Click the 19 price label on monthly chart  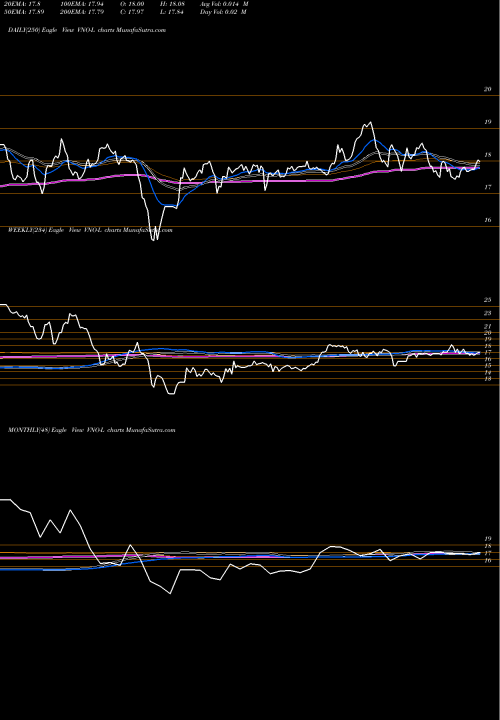coord(488,539)
